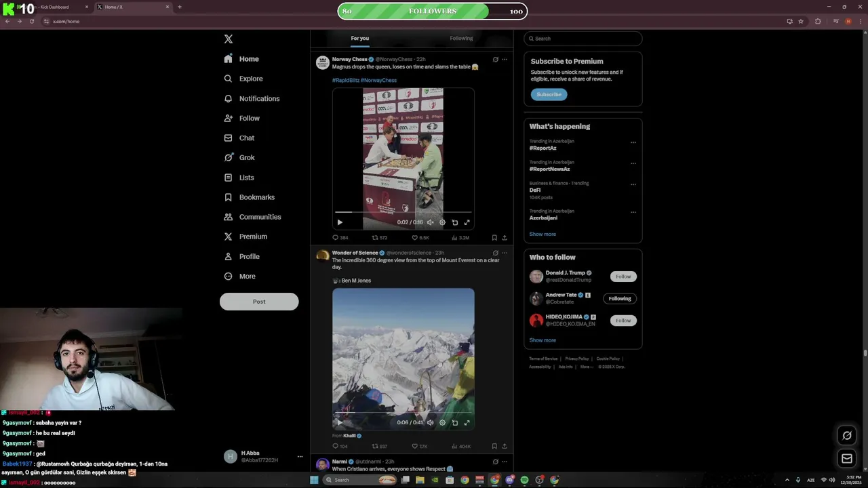Like the Norway Chess post
Image resolution: width=868 pixels, height=488 pixels.
pyautogui.click(x=420, y=238)
